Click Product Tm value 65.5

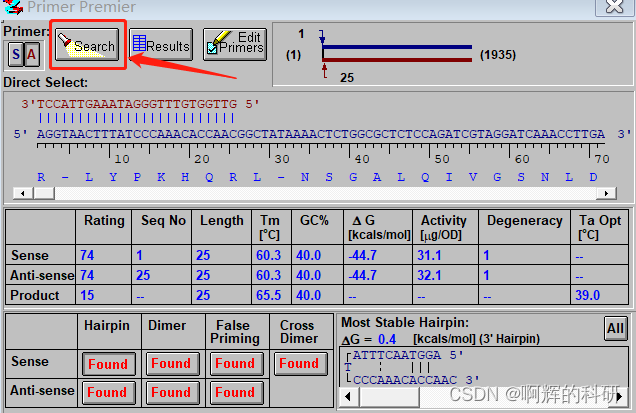[268, 295]
